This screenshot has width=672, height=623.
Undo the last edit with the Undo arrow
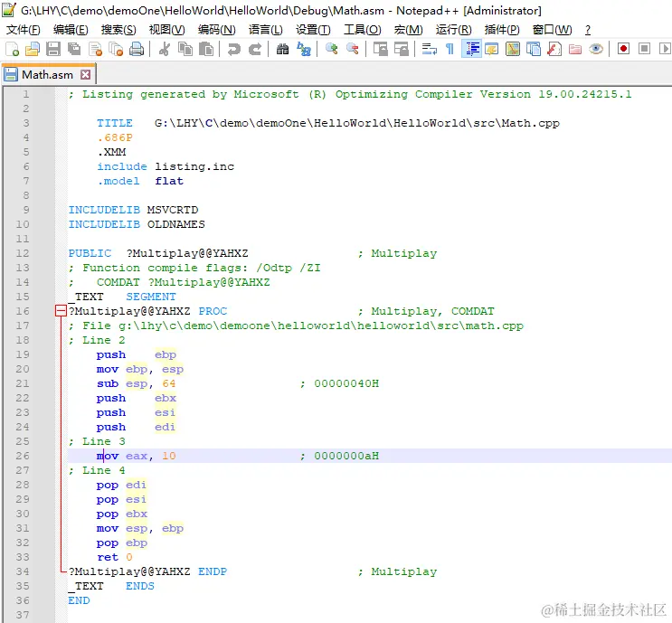click(234, 49)
